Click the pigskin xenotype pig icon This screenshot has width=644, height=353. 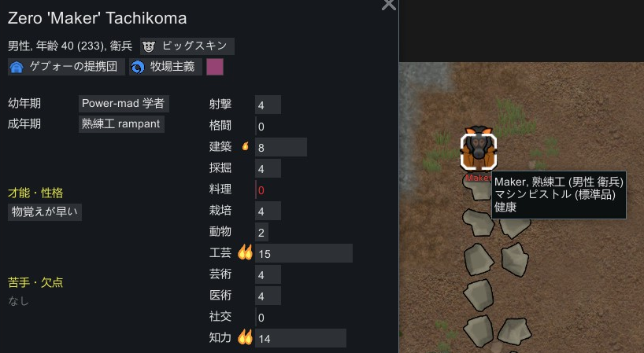pos(149,46)
